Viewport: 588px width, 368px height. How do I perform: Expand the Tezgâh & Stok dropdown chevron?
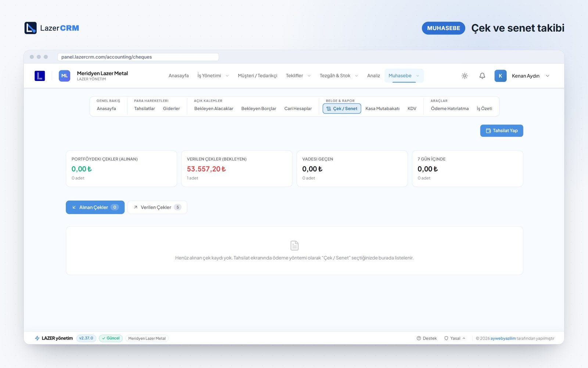point(356,76)
